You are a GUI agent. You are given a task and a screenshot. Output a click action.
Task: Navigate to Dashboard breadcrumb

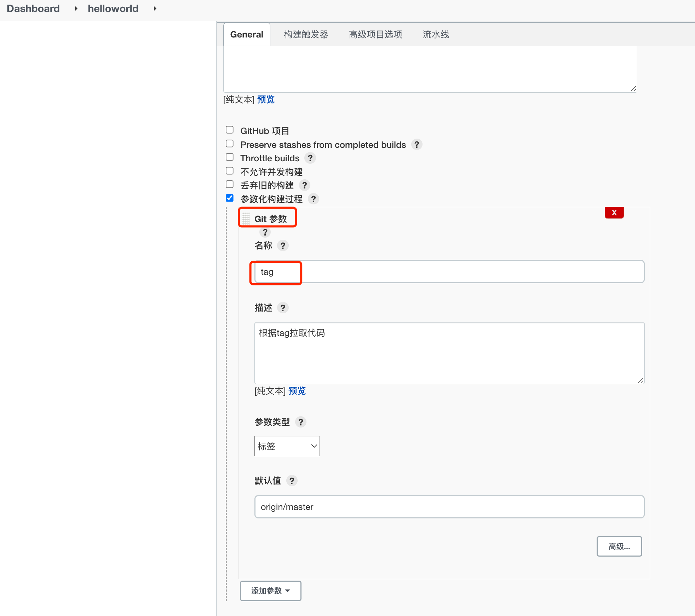pos(33,8)
